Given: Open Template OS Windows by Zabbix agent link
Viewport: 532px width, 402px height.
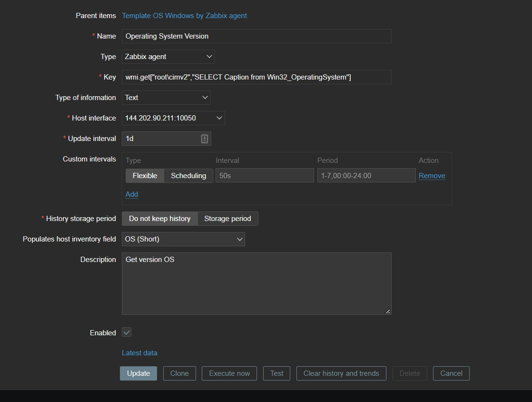Looking at the screenshot, I should click(184, 16).
